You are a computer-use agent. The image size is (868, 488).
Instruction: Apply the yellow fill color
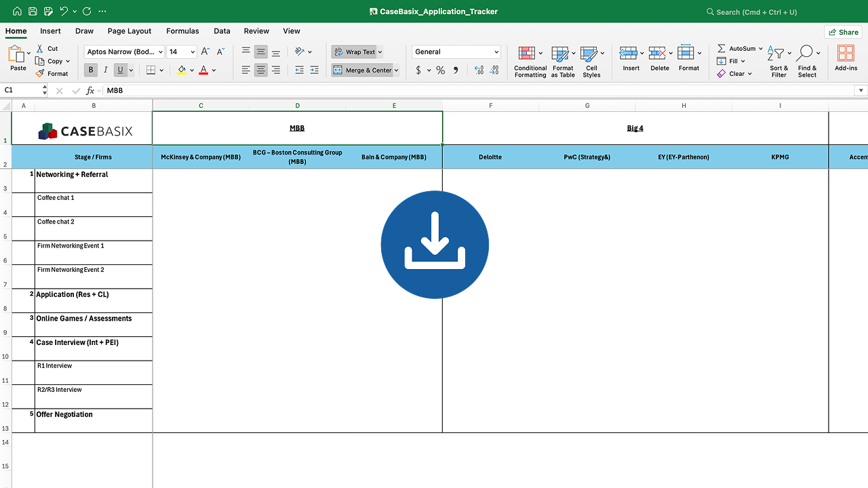(182, 70)
